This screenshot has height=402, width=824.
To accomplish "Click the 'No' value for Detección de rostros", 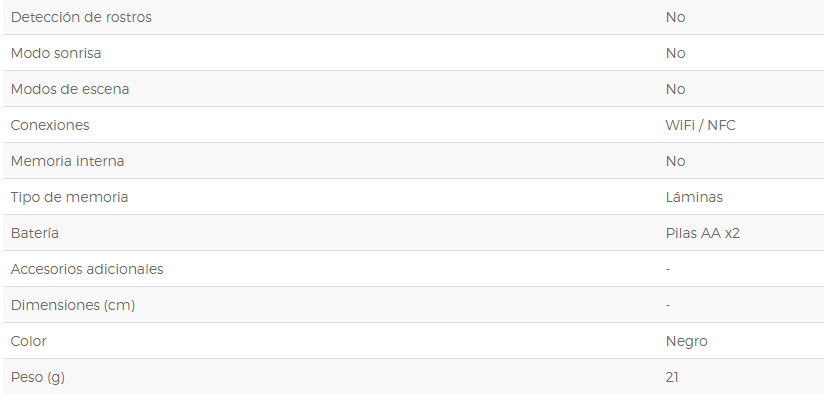I will click(x=675, y=17).
